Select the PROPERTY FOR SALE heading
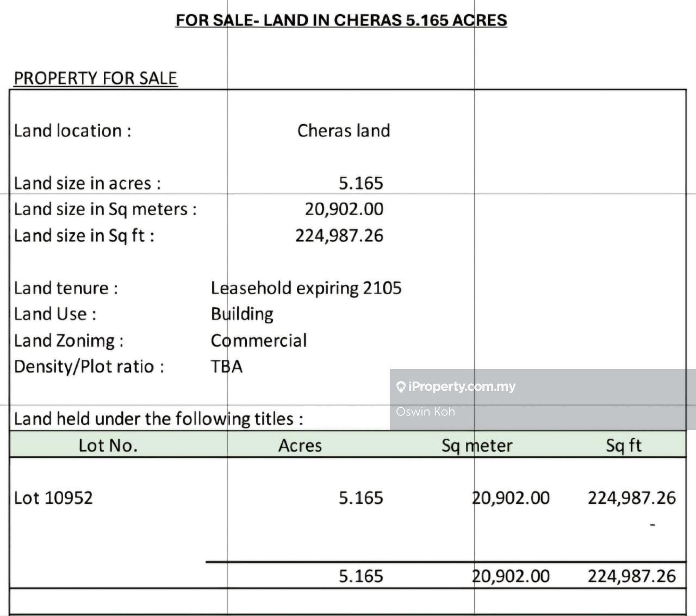The image size is (696, 616). pos(96,78)
